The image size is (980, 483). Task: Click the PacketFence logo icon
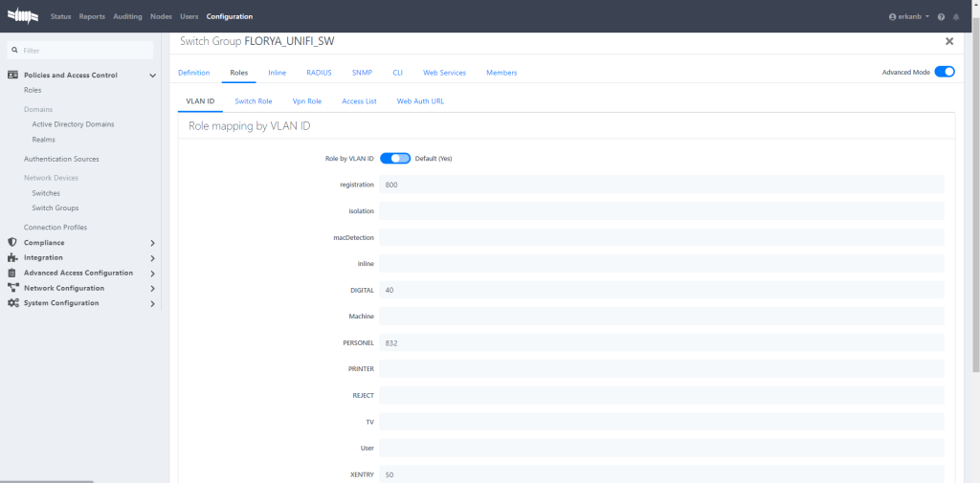click(23, 16)
